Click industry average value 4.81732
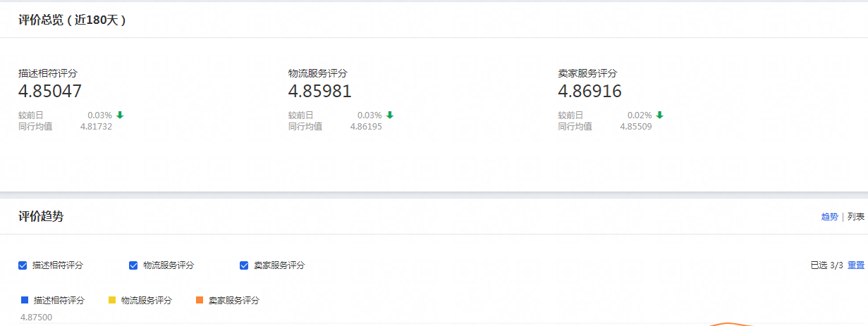 96,127
